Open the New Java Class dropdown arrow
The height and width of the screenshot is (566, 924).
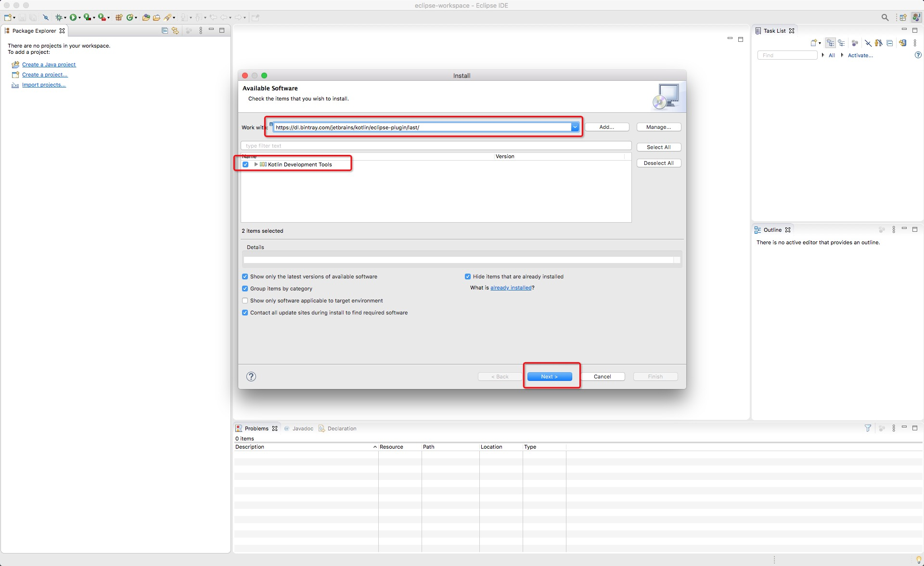(x=136, y=18)
